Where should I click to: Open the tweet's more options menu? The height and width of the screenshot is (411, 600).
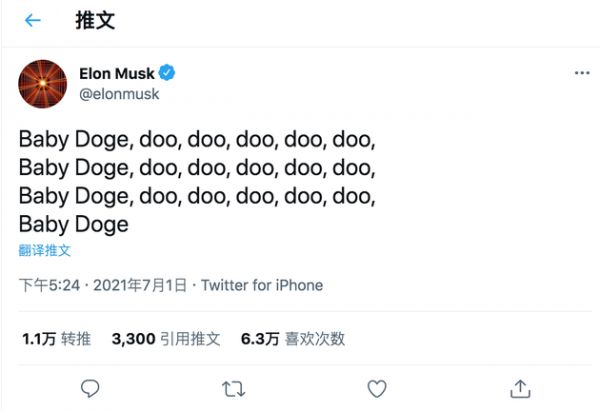pos(582,73)
